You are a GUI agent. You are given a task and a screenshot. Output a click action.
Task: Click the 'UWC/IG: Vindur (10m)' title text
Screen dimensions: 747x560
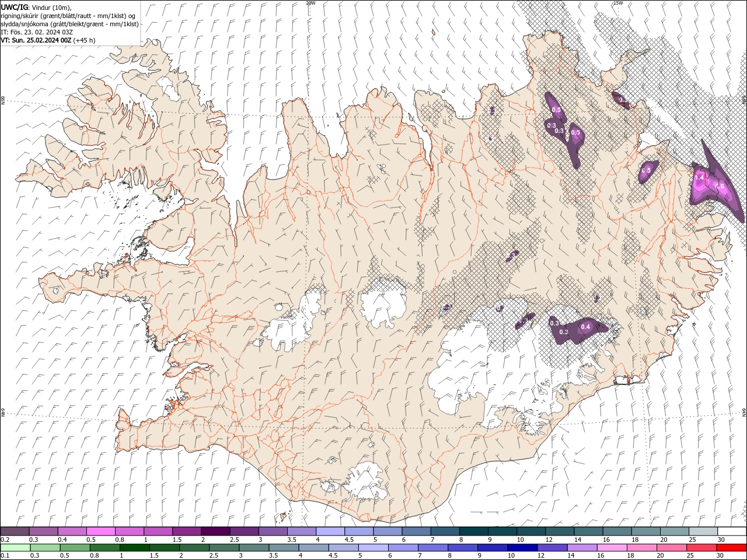pyautogui.click(x=36, y=7)
